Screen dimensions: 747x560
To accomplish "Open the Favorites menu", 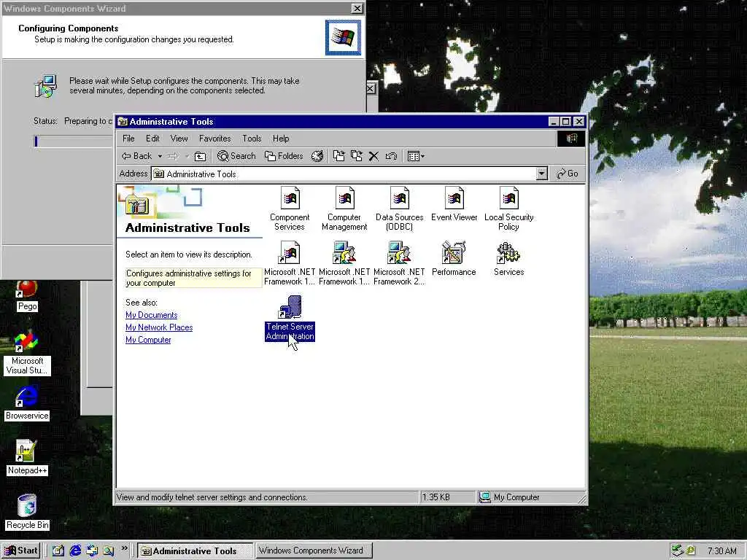I will [215, 139].
